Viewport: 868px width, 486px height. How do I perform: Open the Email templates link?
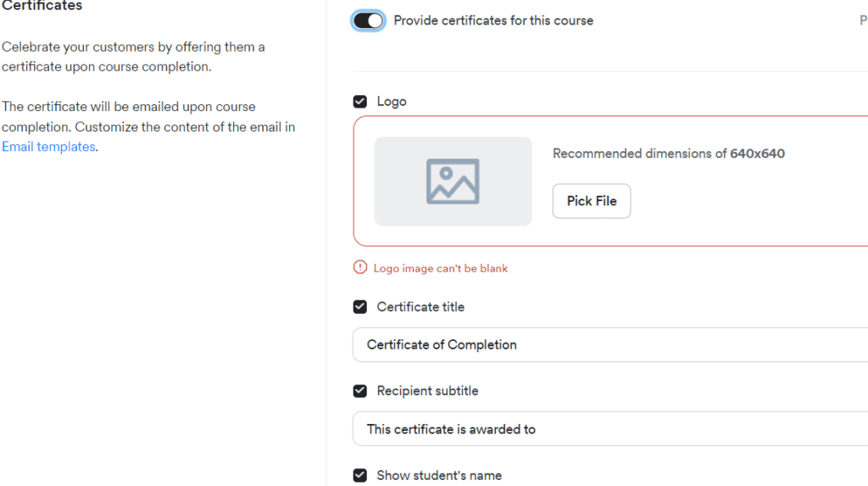coord(48,147)
